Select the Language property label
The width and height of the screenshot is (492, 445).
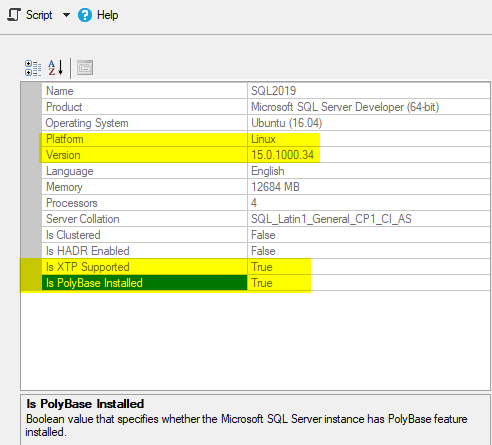pos(70,171)
